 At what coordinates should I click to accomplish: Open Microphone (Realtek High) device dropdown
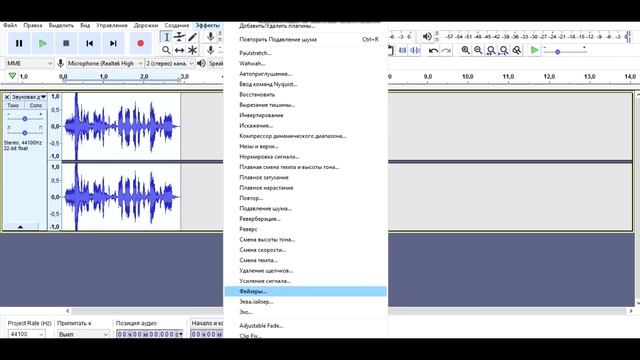click(x=105, y=63)
